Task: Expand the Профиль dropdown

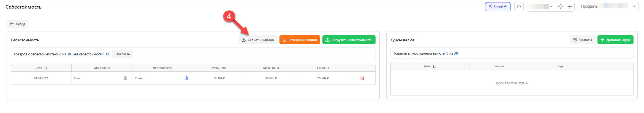Action: pyautogui.click(x=608, y=7)
